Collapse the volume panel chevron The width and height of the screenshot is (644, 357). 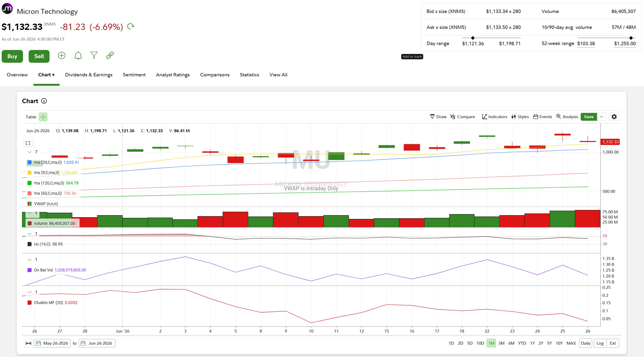[30, 213]
